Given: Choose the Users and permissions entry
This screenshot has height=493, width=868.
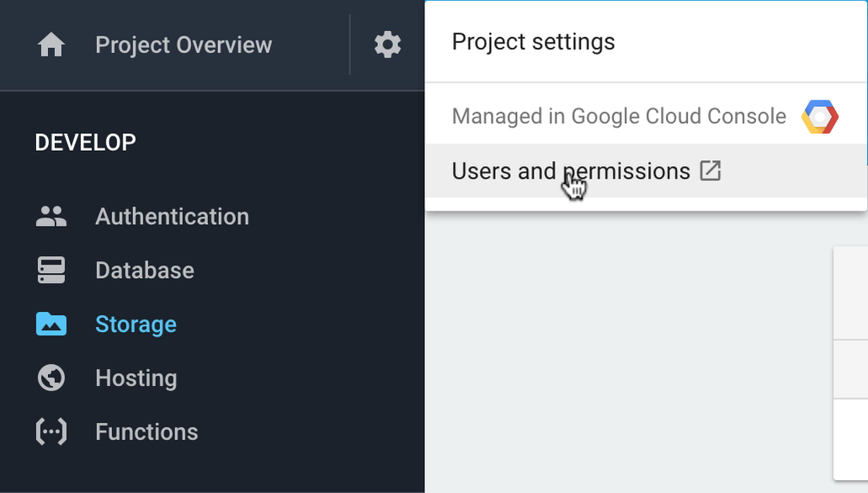Looking at the screenshot, I should point(646,170).
